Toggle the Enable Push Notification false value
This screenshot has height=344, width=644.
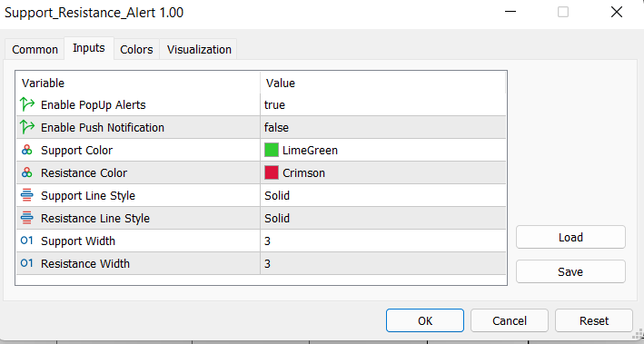(x=382, y=127)
